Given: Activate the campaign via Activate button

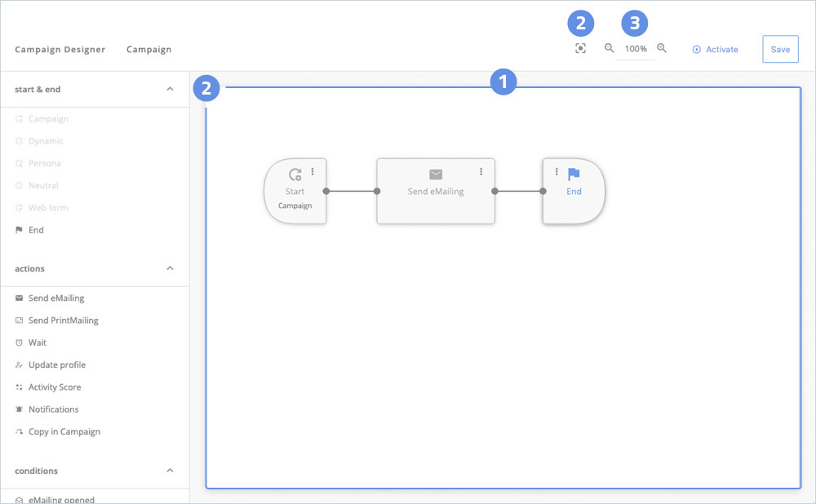Looking at the screenshot, I should [x=715, y=50].
